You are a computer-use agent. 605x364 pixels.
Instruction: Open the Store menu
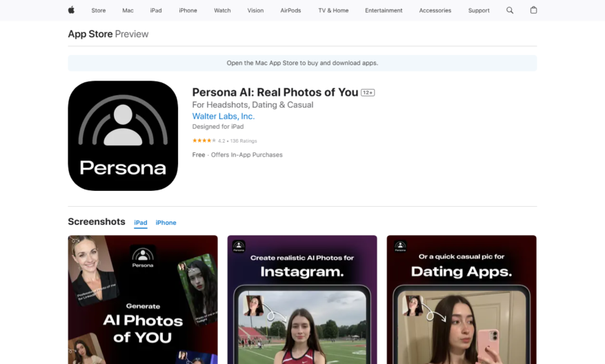pos(99,10)
